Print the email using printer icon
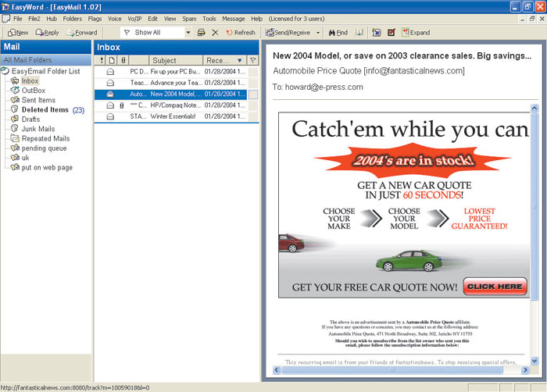Screen dimensions: 547x392 click(201, 33)
